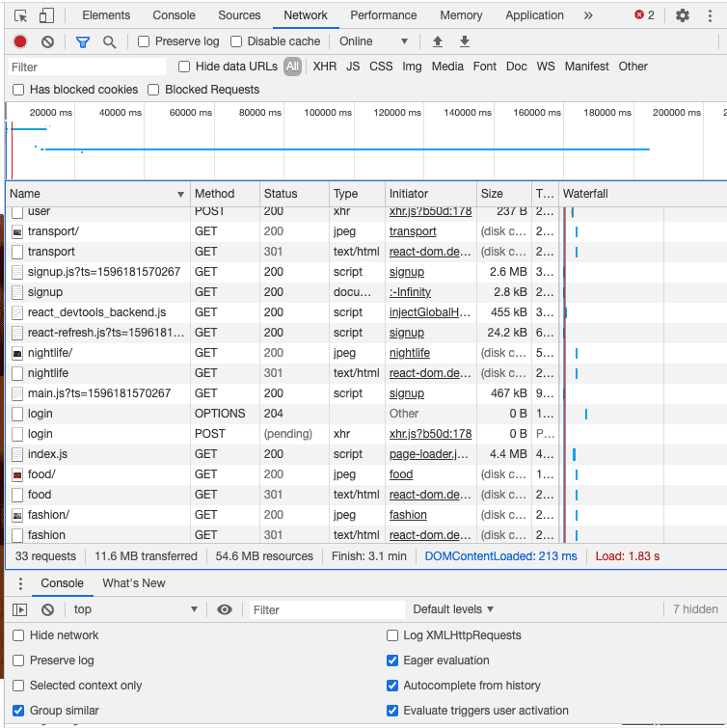727x728 pixels.
Task: Enable the Disable cache checkbox
Action: point(236,41)
